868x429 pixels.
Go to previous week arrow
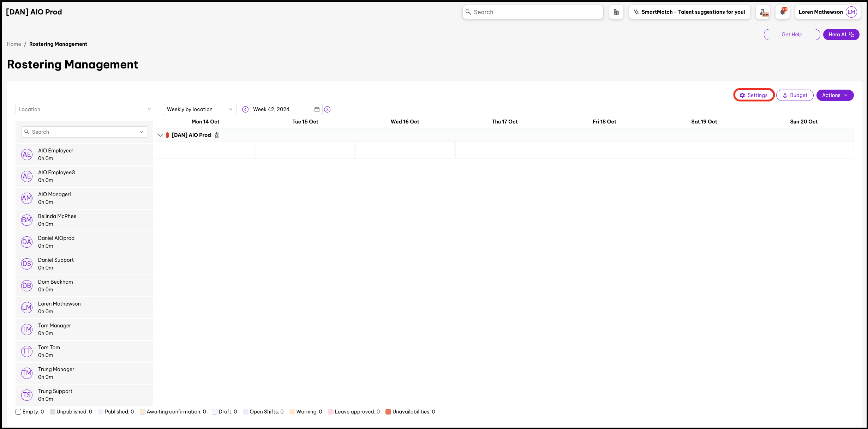(x=245, y=109)
